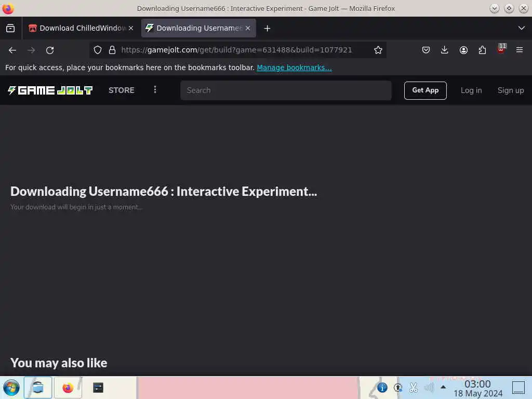View site security lock information
532x399 pixels.
pyautogui.click(x=112, y=50)
